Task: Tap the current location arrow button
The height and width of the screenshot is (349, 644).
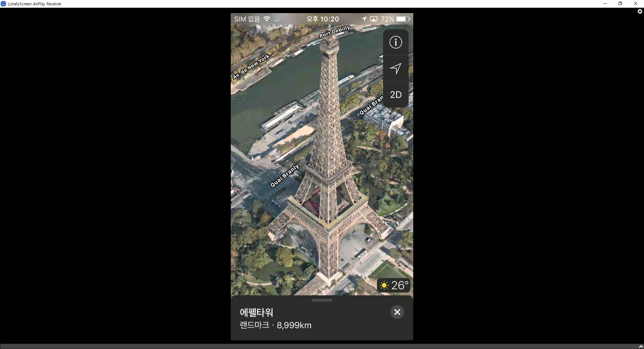Action: [396, 68]
